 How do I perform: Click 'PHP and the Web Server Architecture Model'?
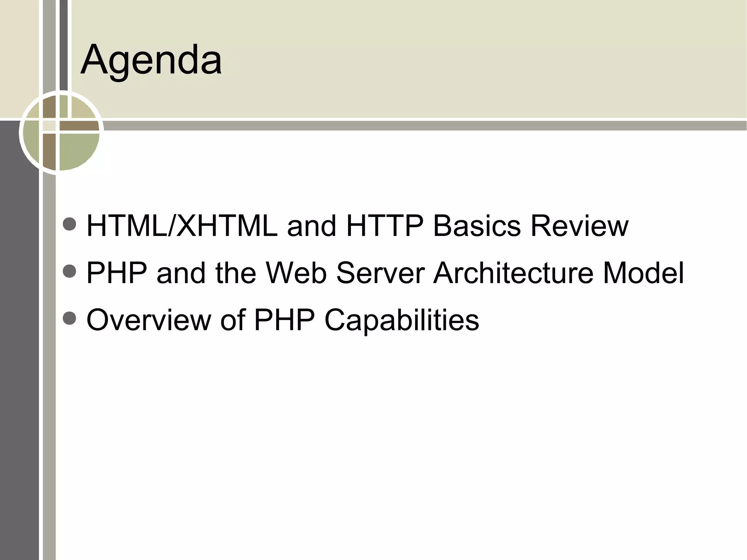point(385,273)
